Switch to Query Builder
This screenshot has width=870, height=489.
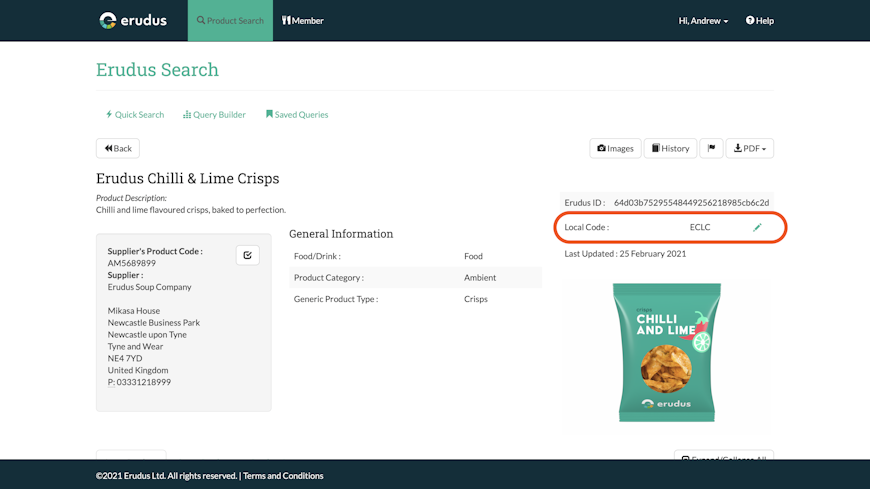(214, 114)
